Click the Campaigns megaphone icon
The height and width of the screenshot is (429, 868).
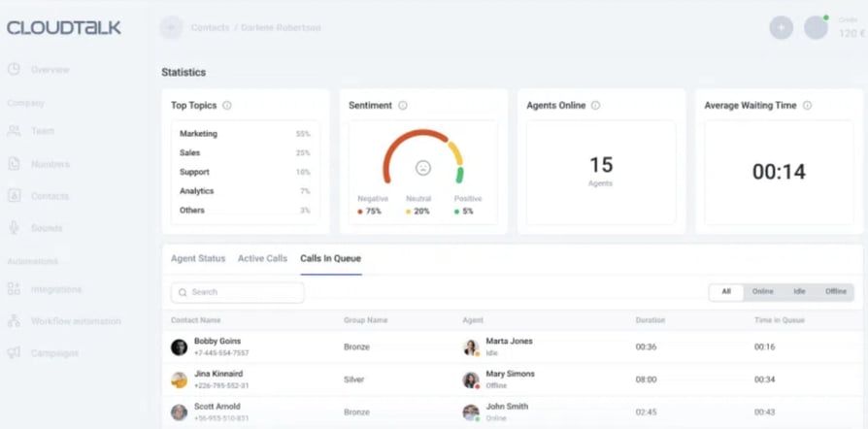(14, 352)
